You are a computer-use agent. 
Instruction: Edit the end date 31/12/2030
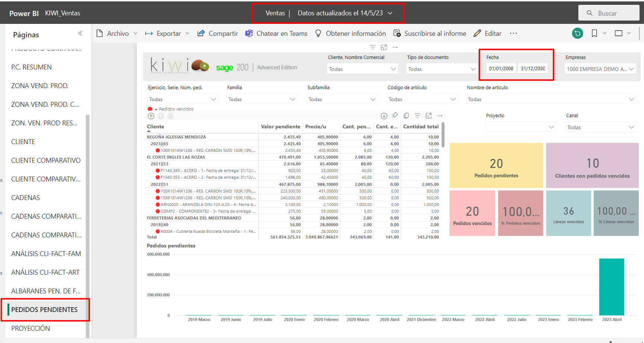point(533,69)
